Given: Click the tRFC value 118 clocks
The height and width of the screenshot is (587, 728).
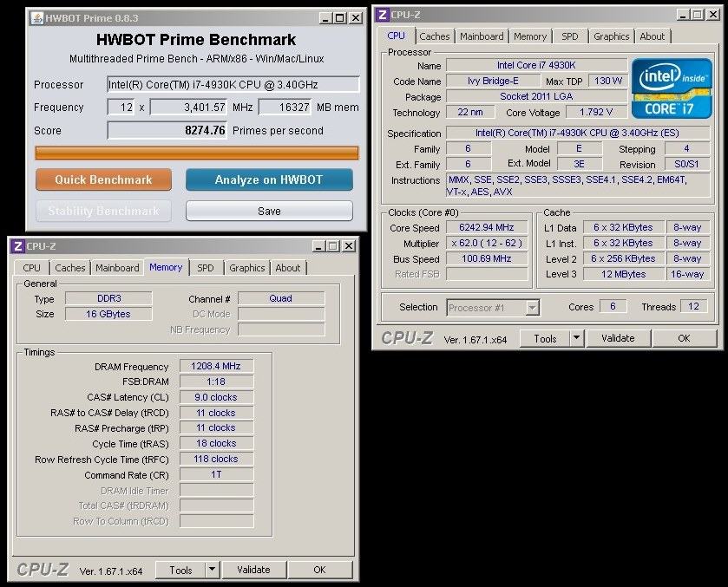Looking at the screenshot, I should [216, 459].
